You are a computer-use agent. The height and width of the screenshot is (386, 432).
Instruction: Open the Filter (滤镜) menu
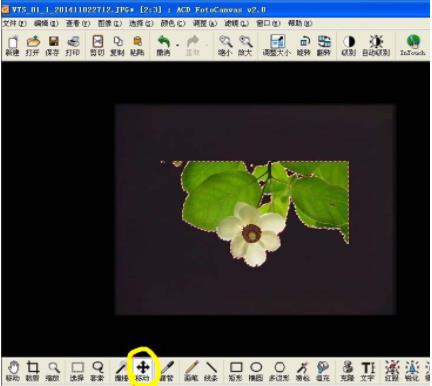237,23
